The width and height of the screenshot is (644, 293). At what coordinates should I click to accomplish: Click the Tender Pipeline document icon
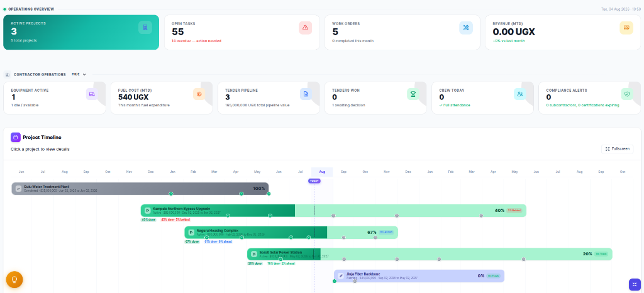coord(306,94)
